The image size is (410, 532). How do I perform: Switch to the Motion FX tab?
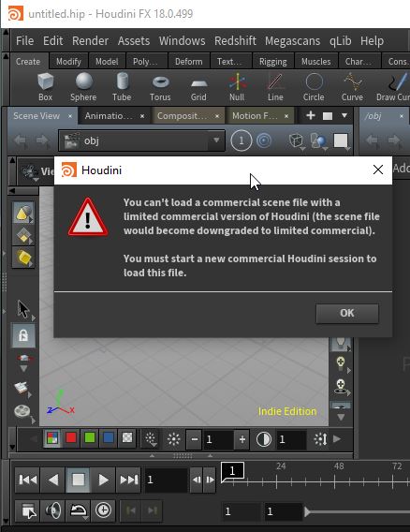click(x=255, y=116)
